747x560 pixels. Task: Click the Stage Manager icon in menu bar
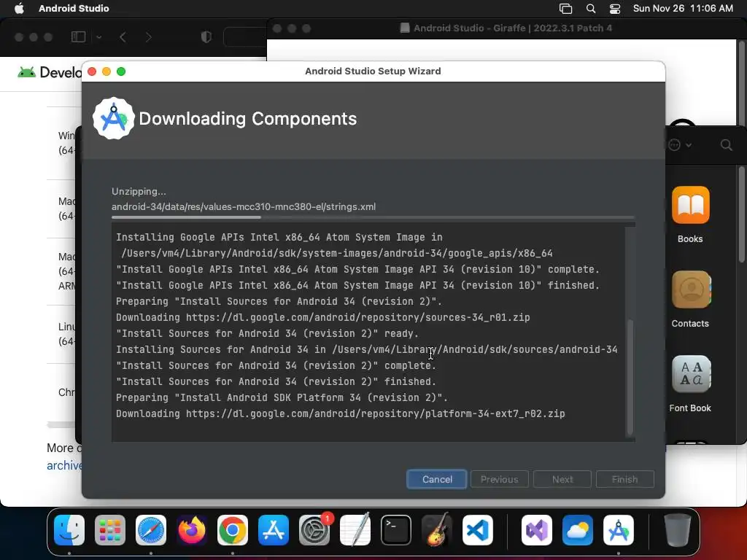(565, 9)
